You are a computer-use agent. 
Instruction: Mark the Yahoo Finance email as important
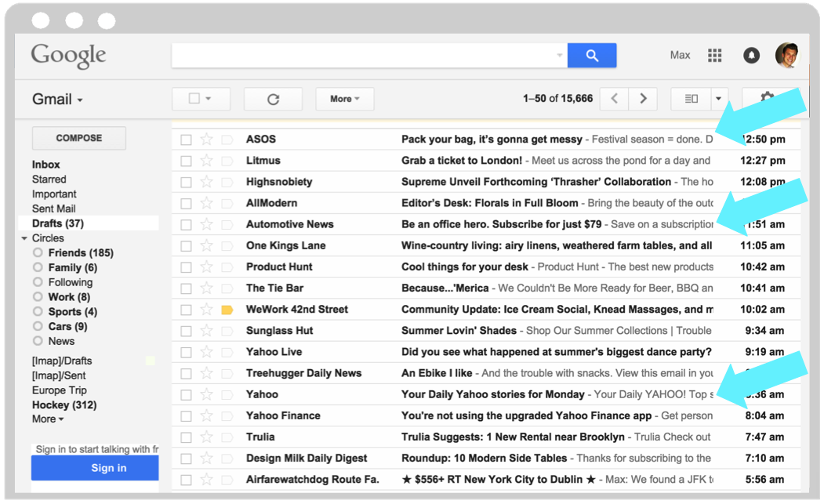[227, 416]
